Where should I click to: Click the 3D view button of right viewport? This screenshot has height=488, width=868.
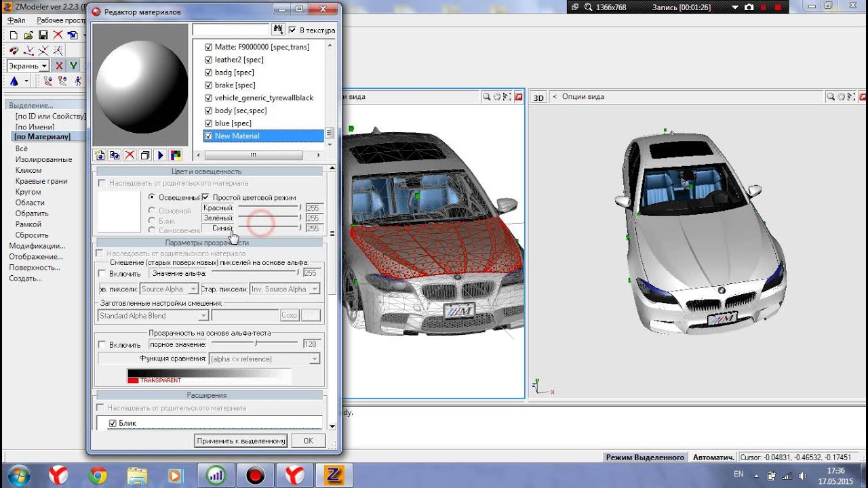pos(538,97)
